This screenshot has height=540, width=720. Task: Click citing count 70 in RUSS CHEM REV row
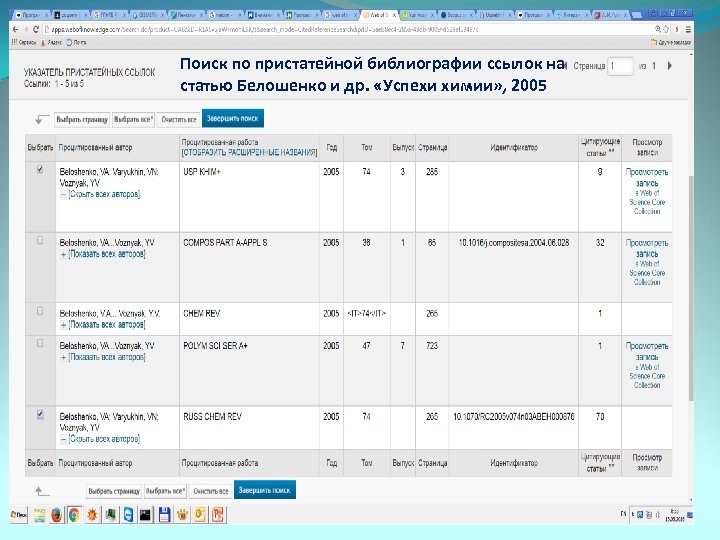coord(600,416)
